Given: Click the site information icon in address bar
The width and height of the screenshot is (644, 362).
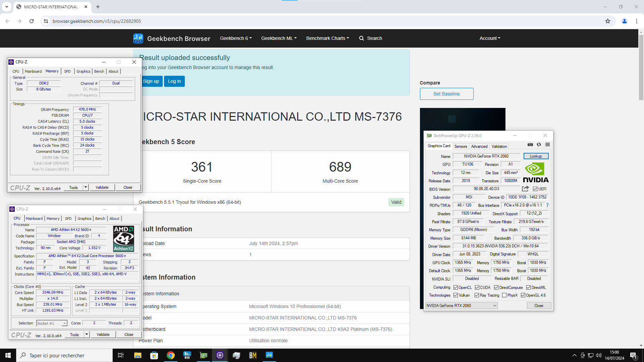Looking at the screenshot, I should [46, 21].
